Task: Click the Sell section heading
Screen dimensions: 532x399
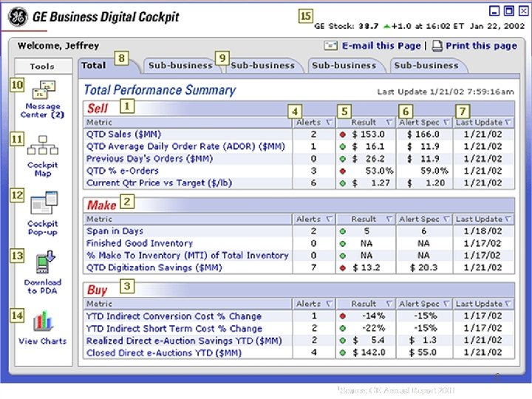Action: pos(98,108)
